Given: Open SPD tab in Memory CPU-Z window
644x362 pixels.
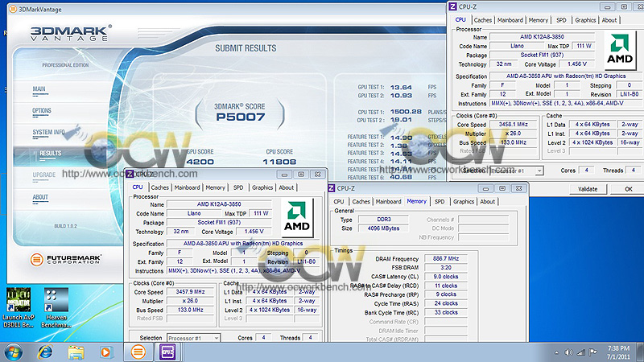Looking at the screenshot, I should pyautogui.click(x=440, y=202).
